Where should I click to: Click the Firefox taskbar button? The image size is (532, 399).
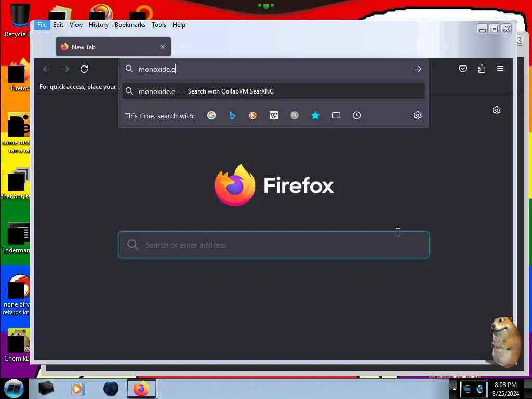pos(141,389)
